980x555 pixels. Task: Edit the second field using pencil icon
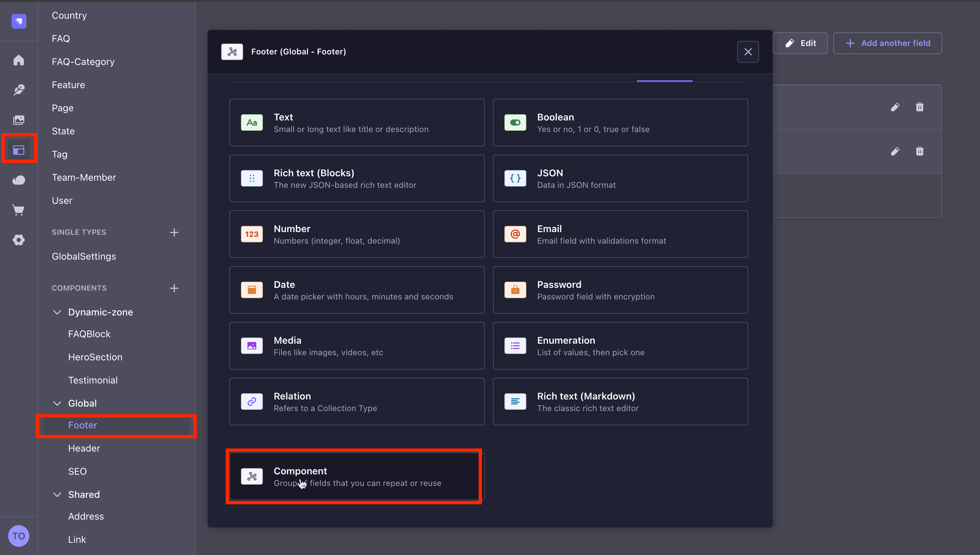(x=895, y=151)
